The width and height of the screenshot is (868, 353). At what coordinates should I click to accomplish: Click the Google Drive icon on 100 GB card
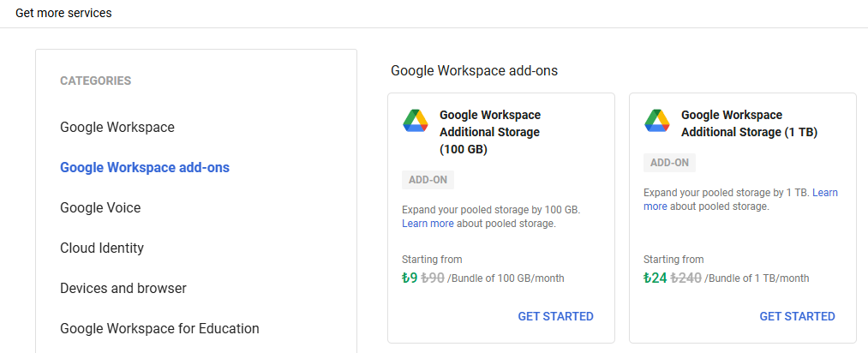click(416, 121)
